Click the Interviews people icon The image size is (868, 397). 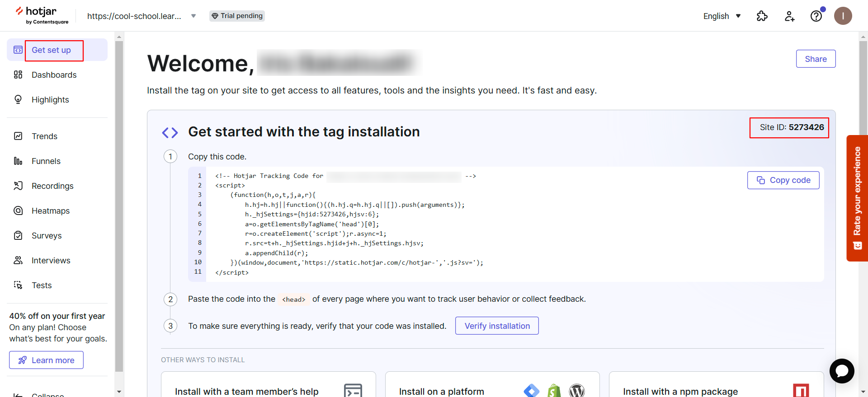pos(18,261)
